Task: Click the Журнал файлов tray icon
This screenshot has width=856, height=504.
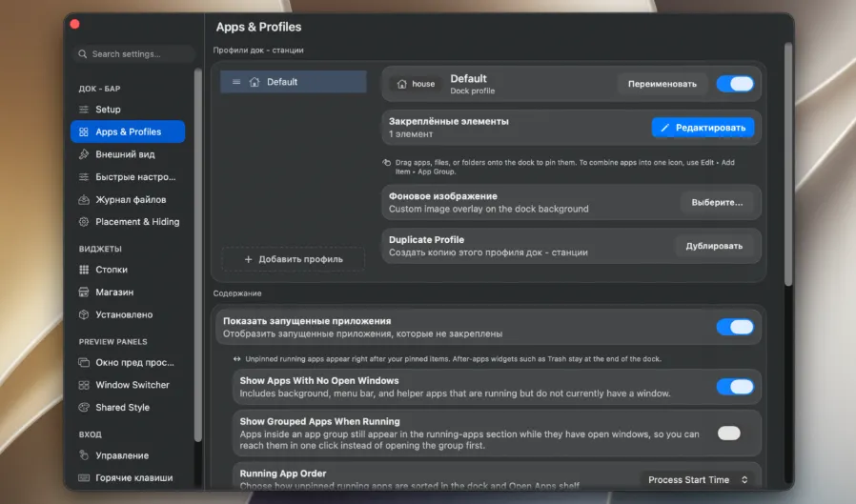Action: 84,200
